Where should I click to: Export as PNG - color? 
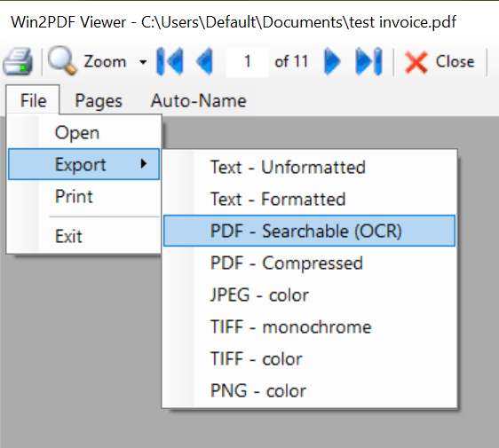[309, 390]
